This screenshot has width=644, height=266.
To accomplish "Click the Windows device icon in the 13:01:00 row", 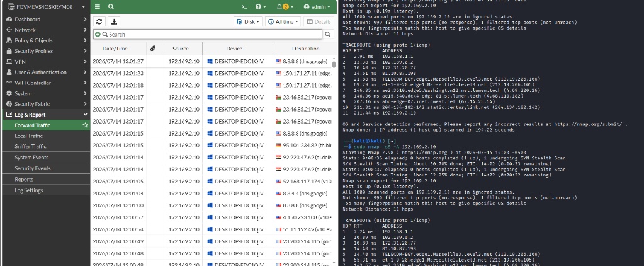I will (210, 205).
